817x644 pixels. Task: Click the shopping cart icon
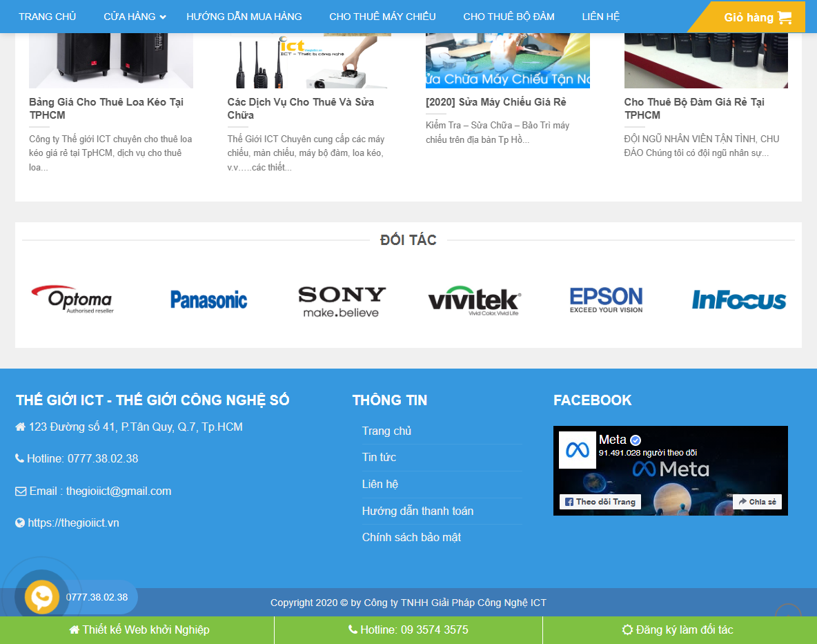(784, 18)
